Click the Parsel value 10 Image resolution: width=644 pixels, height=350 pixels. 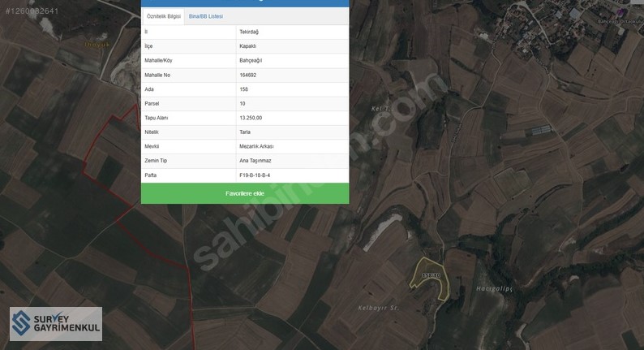(243, 103)
